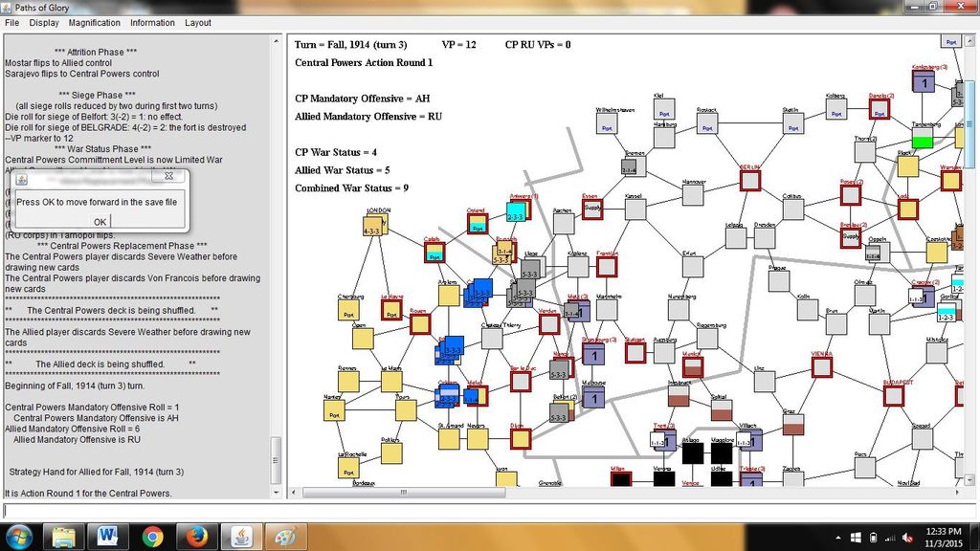Click the Danzig port space

click(880, 109)
